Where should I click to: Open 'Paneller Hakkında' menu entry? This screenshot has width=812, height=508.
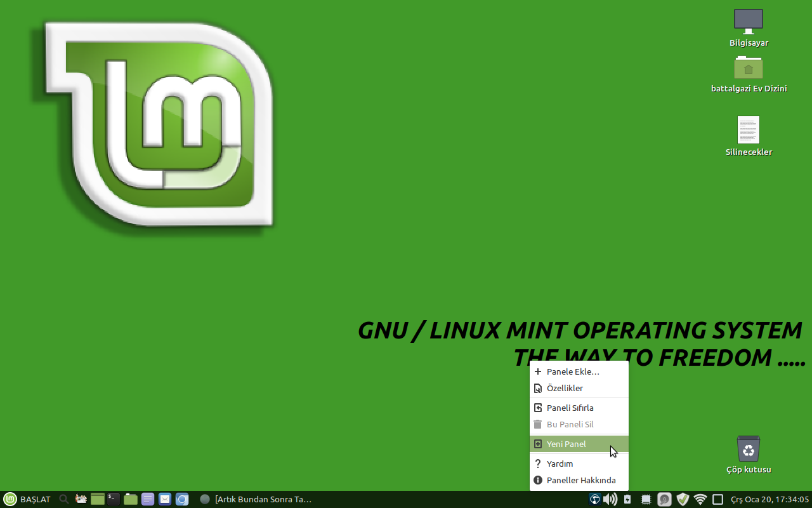click(579, 480)
